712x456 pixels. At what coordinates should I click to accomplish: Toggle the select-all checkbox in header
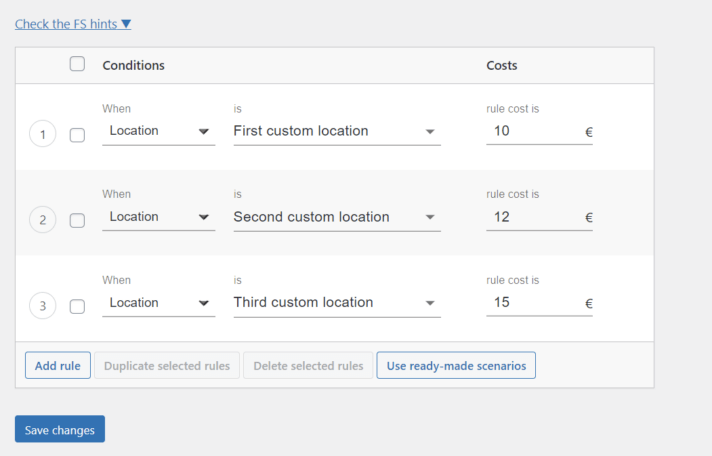click(x=77, y=64)
